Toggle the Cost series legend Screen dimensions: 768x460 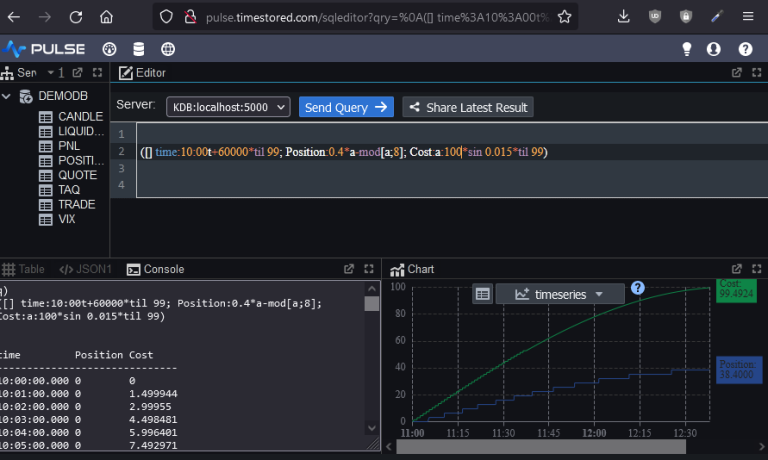pyautogui.click(x=737, y=290)
